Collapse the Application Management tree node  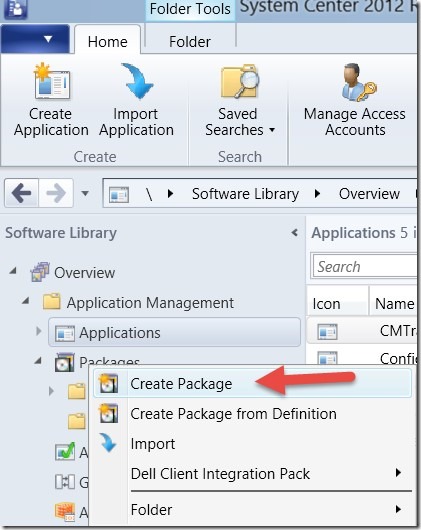[x=26, y=300]
